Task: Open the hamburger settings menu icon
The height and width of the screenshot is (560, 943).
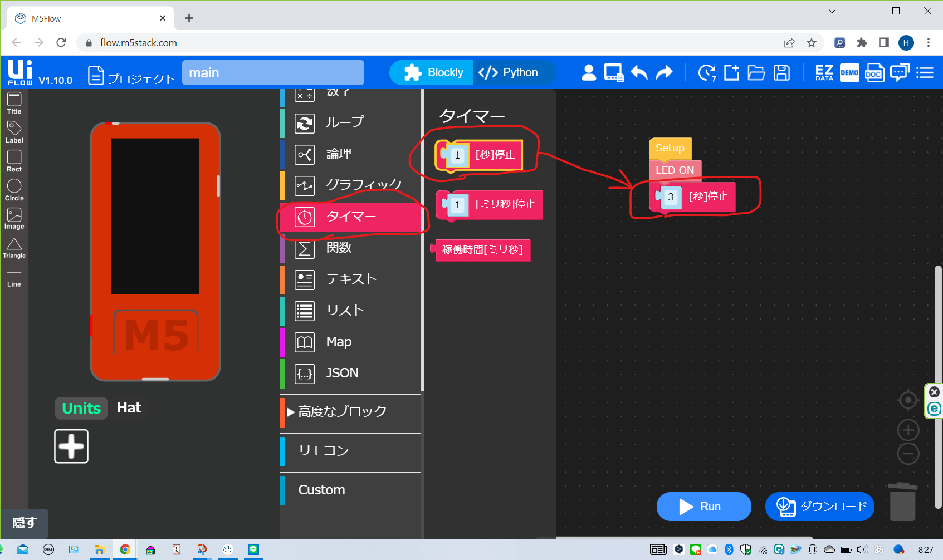Action: click(925, 73)
